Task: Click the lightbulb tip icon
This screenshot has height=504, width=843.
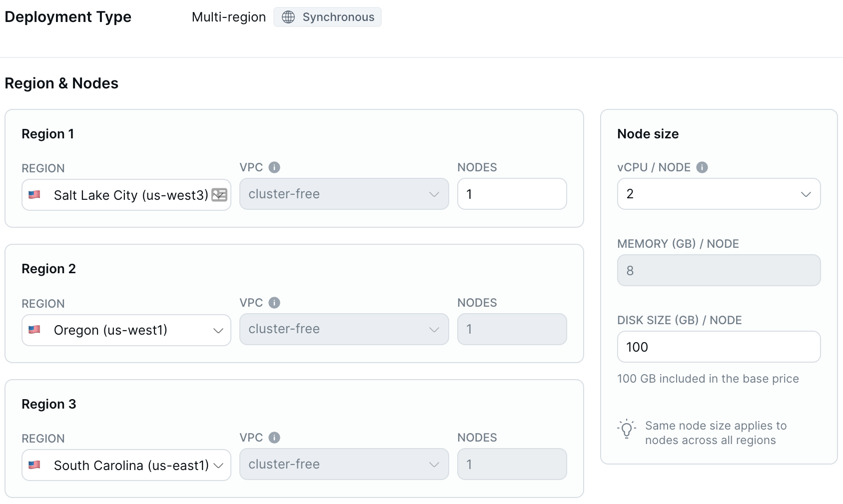Action: click(627, 429)
